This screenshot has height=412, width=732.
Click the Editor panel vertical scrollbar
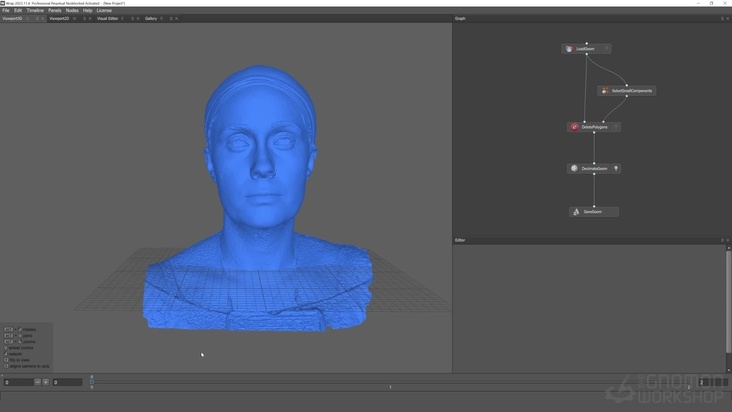728,300
